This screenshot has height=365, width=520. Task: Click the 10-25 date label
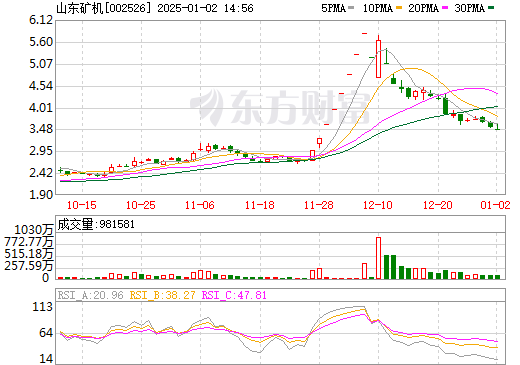point(141,205)
